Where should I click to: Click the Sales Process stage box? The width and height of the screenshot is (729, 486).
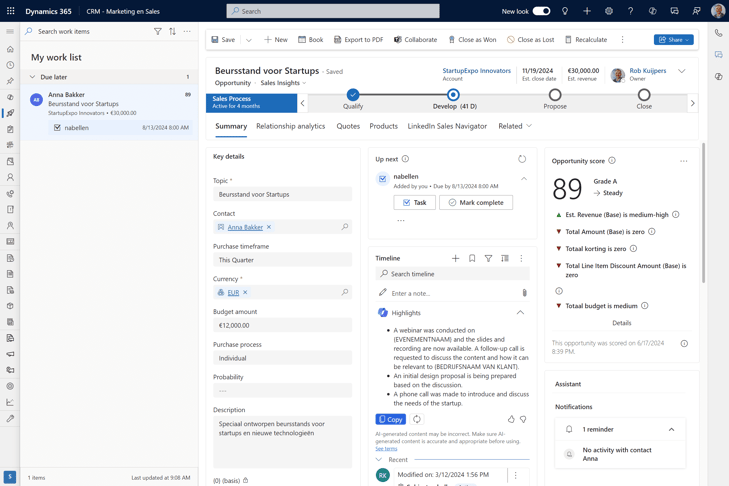pos(252,102)
